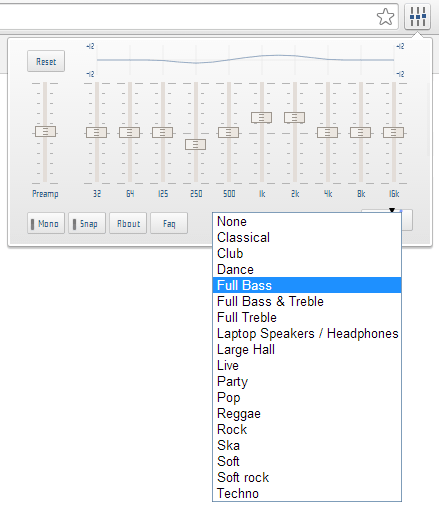Click the Preamp slider handle

pyautogui.click(x=45, y=131)
